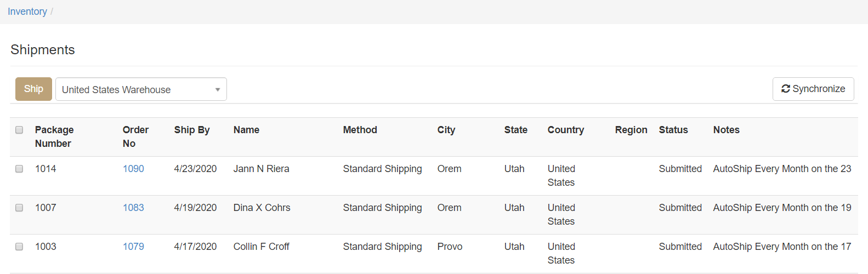
Task: Click the Jann N Riera row name
Action: (x=261, y=169)
